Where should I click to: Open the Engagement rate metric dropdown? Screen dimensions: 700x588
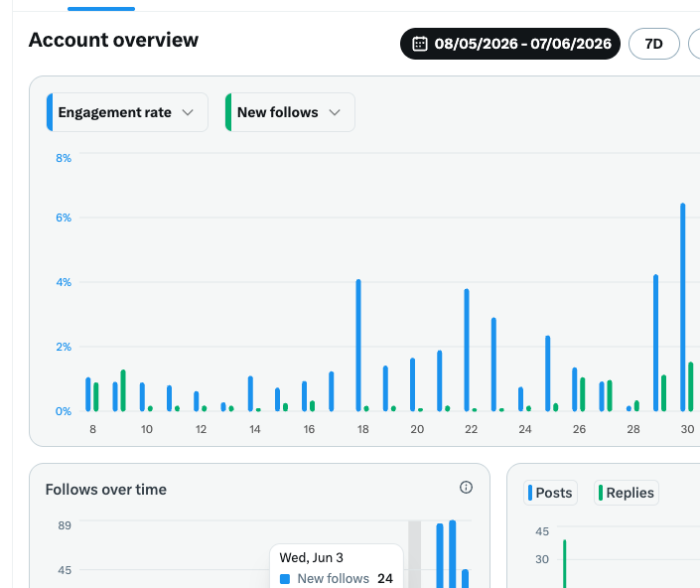pyautogui.click(x=127, y=112)
